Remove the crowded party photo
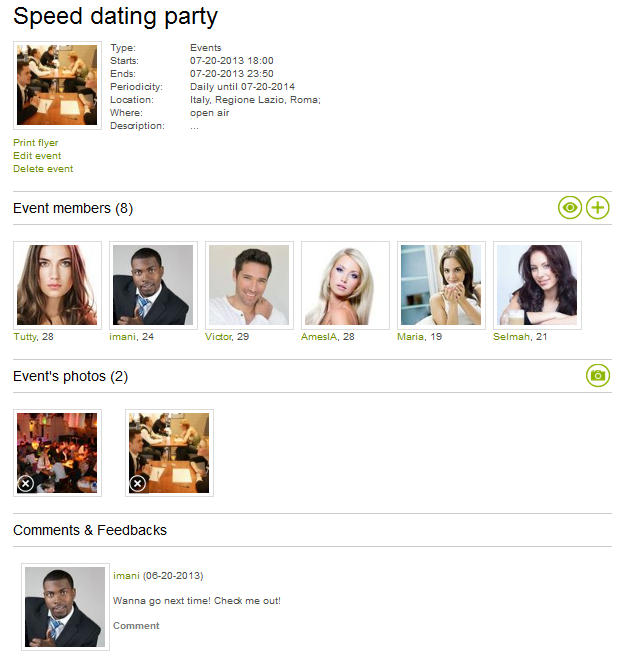The image size is (626, 664). pyautogui.click(x=26, y=483)
